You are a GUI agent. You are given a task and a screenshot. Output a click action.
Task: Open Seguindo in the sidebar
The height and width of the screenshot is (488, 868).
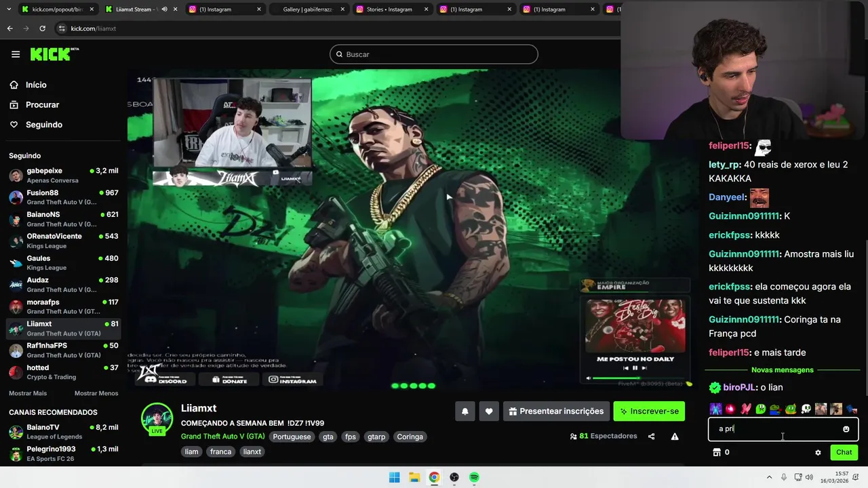(36, 125)
